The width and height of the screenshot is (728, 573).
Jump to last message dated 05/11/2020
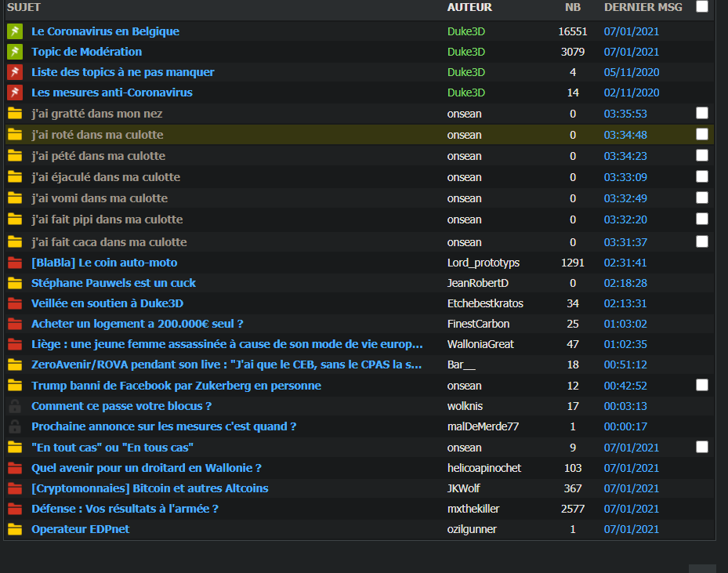pos(632,72)
